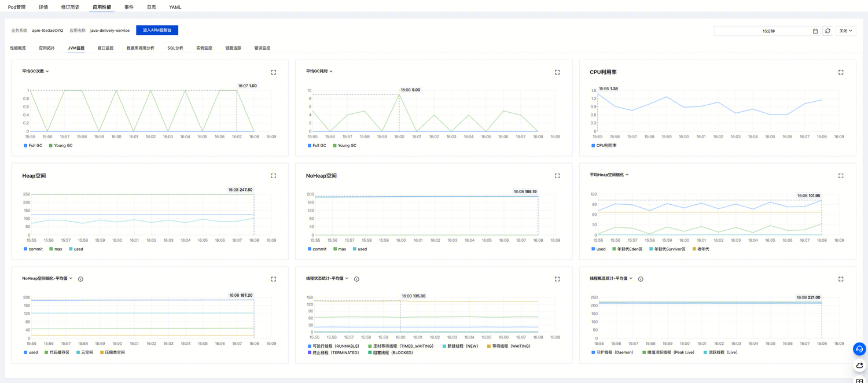Click the Heap空间 chart title
Viewport: 868px width, 383px height.
click(x=34, y=176)
